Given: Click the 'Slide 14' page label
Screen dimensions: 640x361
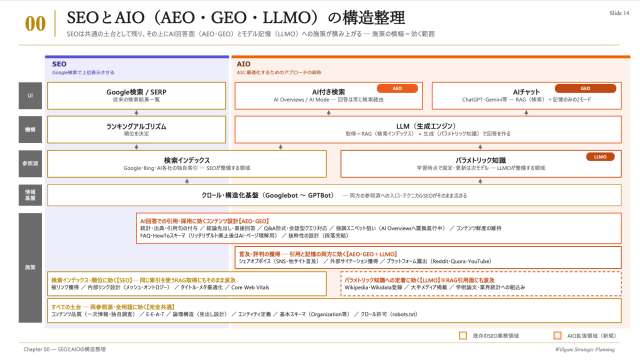Looking at the screenshot, I should click(x=619, y=13).
